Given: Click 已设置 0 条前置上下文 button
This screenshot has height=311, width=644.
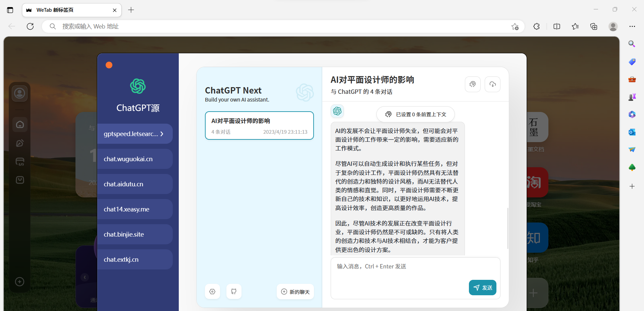Looking at the screenshot, I should pos(416,114).
